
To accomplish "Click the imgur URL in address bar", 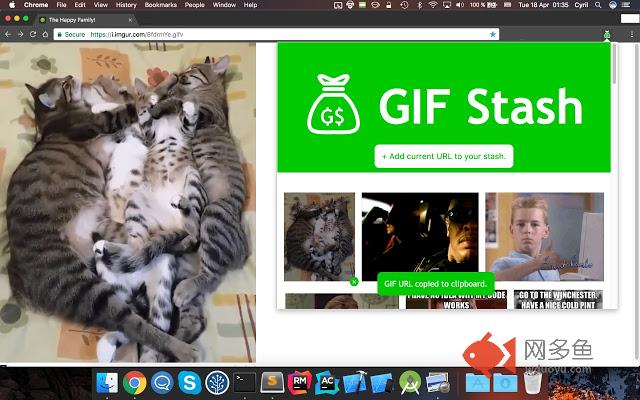I will (137, 34).
